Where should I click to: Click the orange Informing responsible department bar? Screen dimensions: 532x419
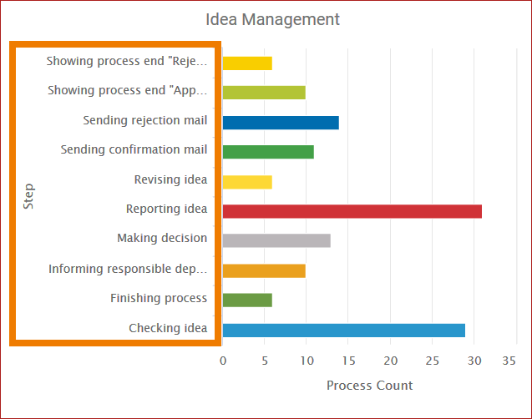click(264, 270)
